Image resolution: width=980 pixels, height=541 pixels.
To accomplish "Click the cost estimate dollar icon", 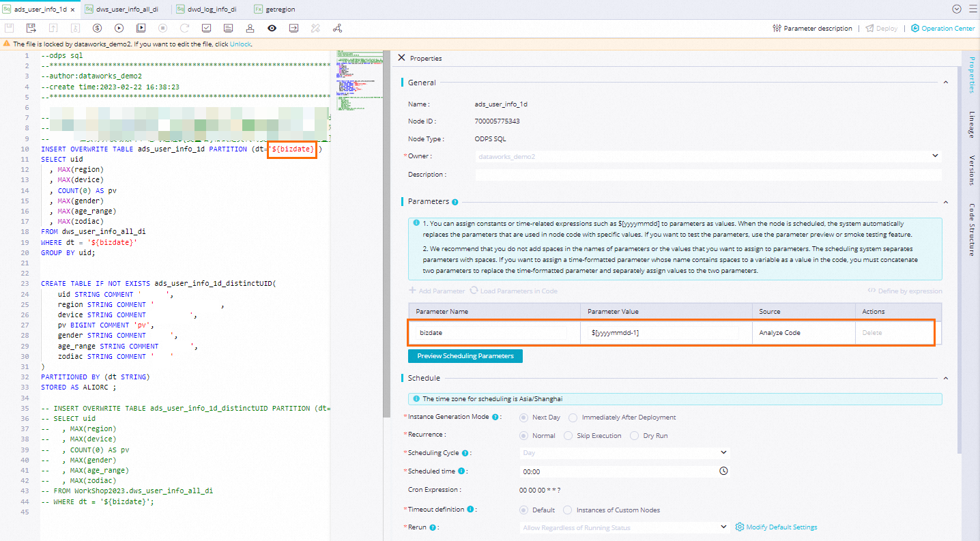I will [97, 28].
